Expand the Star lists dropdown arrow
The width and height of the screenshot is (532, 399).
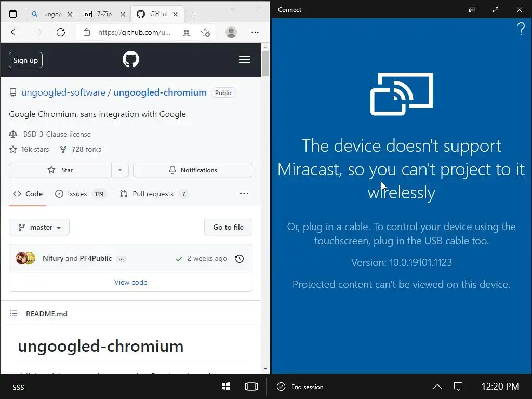120,170
